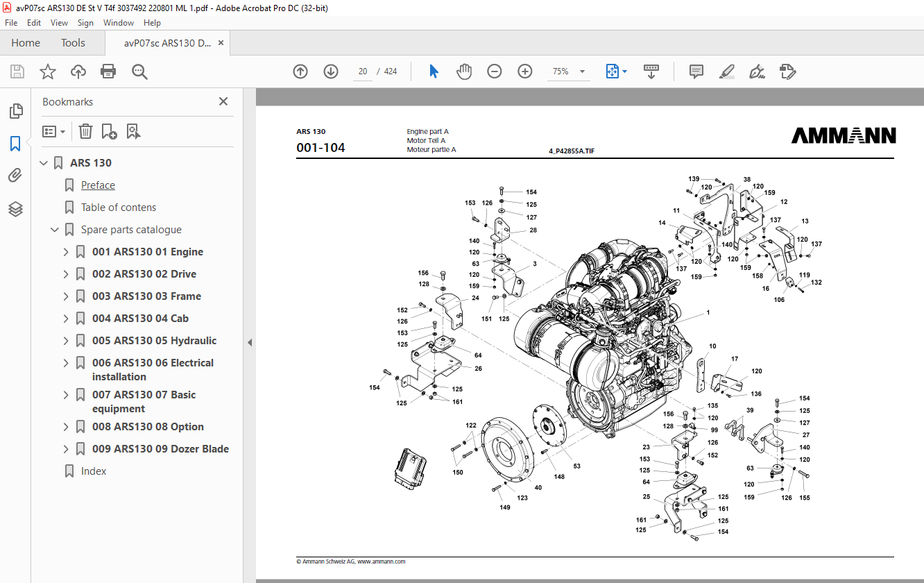This screenshot has width=924, height=583.
Task: Click the Find current bookmark icon
Action: pyautogui.click(x=134, y=131)
